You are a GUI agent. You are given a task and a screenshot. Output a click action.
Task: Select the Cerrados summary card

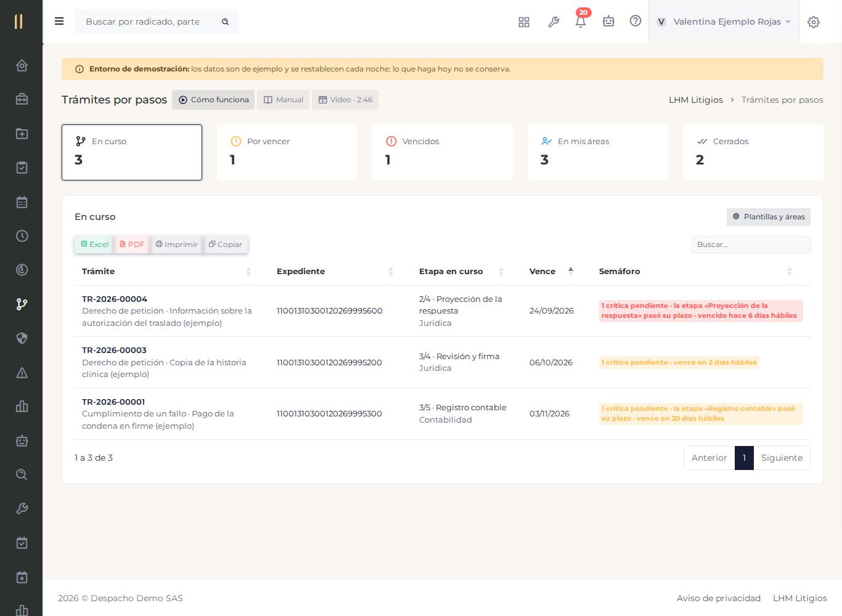[x=753, y=152]
